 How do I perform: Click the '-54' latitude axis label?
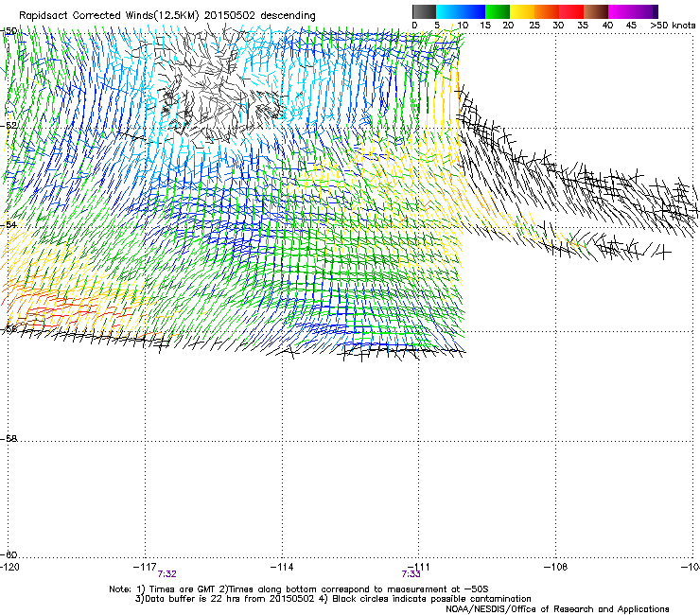pyautogui.click(x=9, y=224)
